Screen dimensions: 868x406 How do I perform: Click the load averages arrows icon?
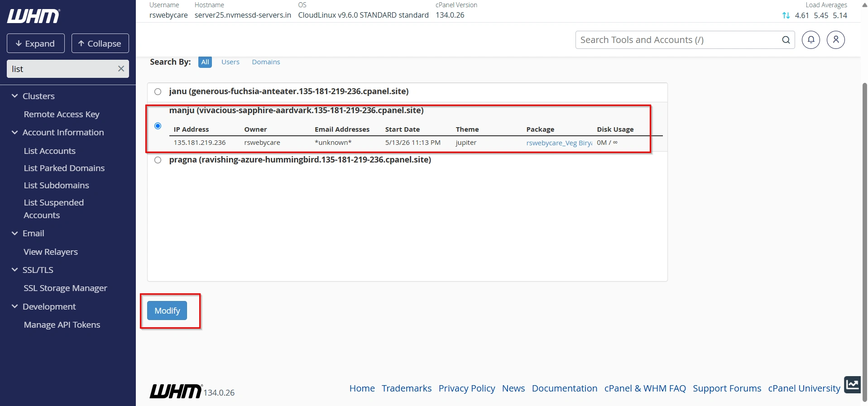(x=786, y=15)
